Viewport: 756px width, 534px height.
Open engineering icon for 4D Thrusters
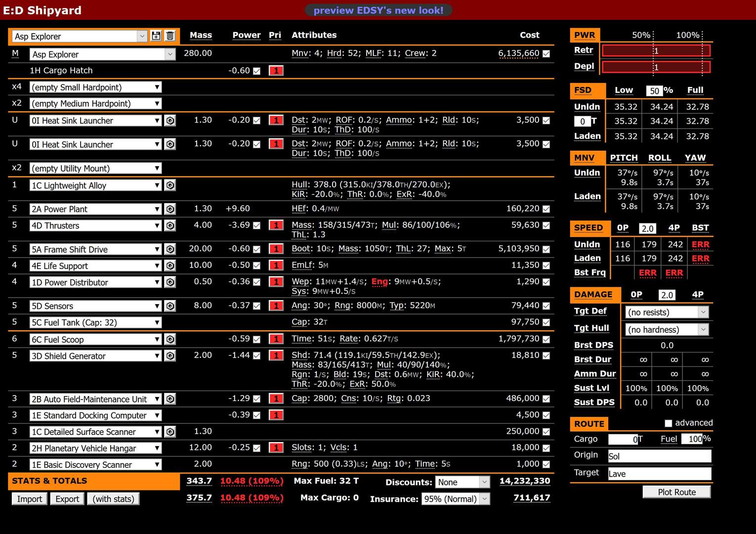coord(170,225)
